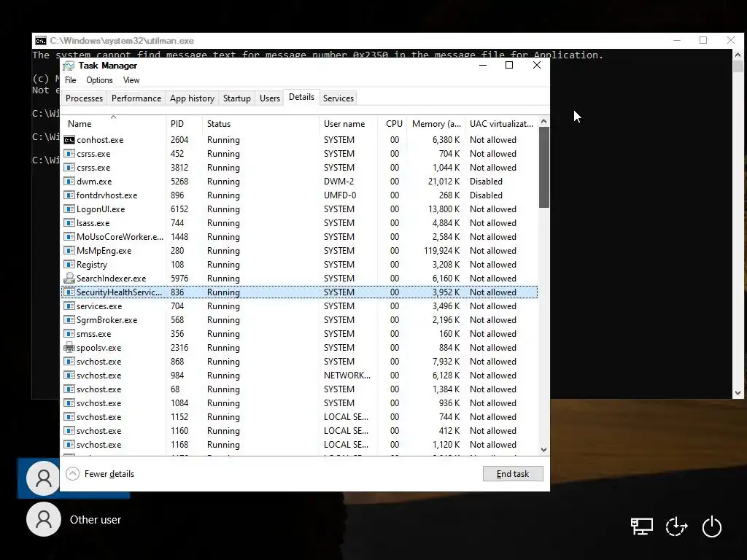The width and height of the screenshot is (747, 560).
Task: Select svchost.exe row with PID 1084
Action: click(300, 402)
